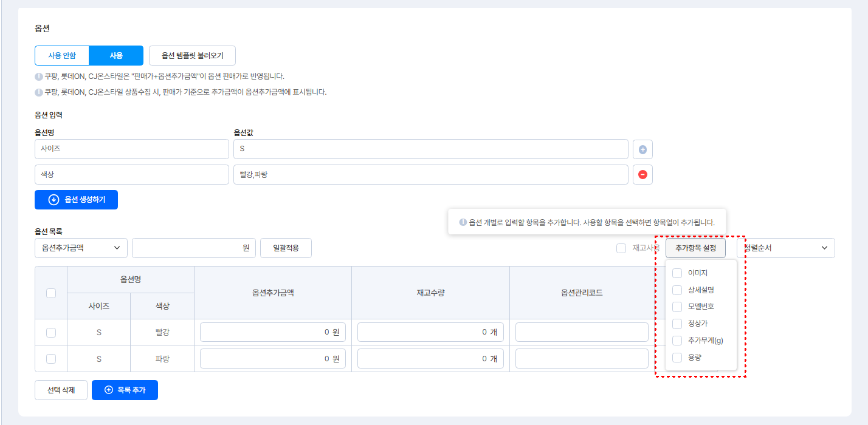Click the plus icon to add option row
This screenshot has width=868, height=425.
click(642, 149)
